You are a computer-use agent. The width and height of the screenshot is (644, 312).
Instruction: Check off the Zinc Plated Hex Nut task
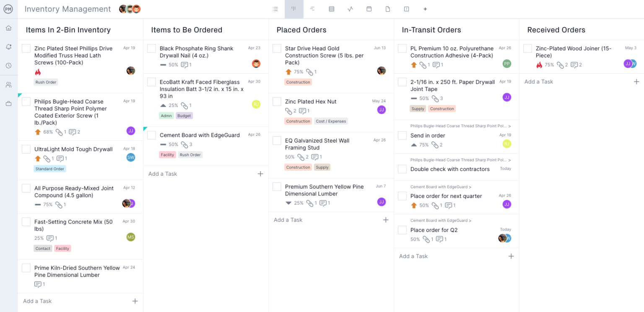pyautogui.click(x=277, y=101)
